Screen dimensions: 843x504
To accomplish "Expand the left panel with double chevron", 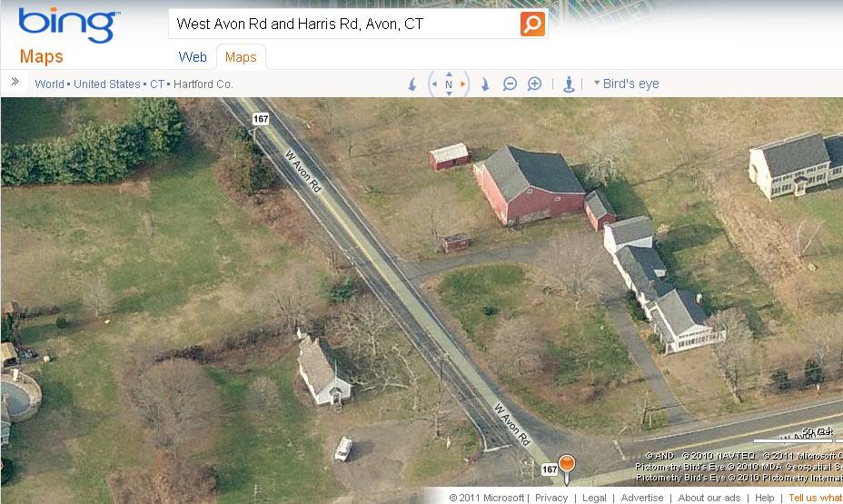I will click(15, 82).
